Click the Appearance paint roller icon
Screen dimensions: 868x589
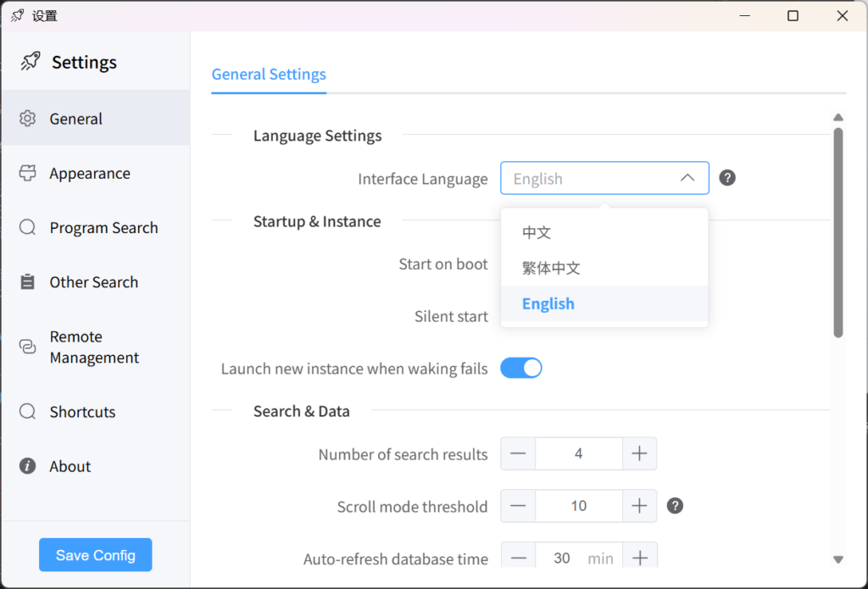click(x=28, y=173)
